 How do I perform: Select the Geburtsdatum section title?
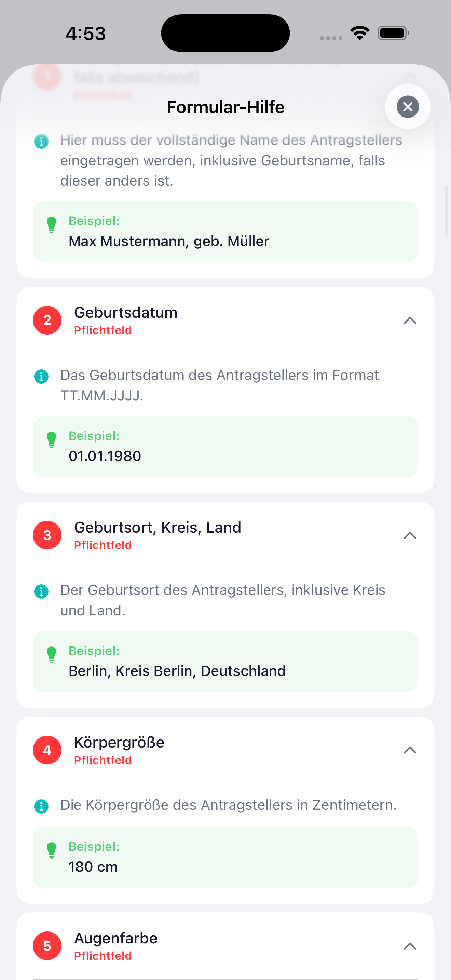[x=125, y=313]
